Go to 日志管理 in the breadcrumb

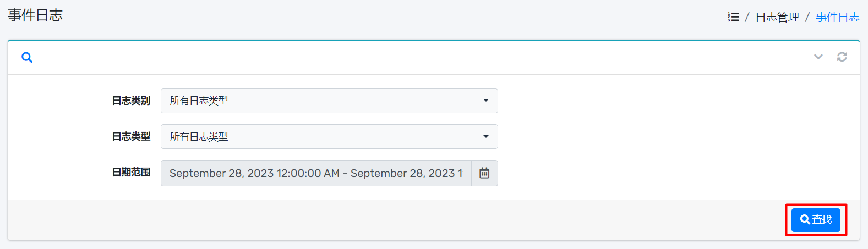click(777, 17)
